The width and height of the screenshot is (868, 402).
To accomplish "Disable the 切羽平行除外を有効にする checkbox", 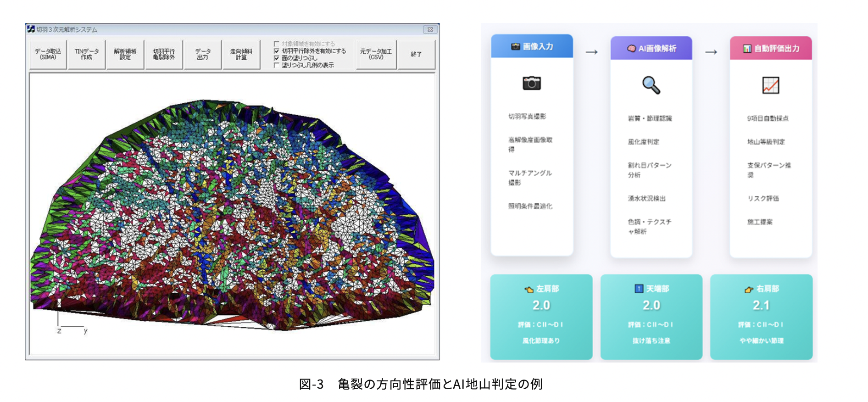I will [277, 51].
